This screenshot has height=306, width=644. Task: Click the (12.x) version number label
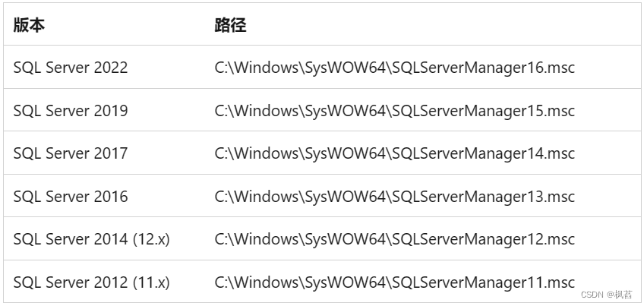(x=151, y=239)
